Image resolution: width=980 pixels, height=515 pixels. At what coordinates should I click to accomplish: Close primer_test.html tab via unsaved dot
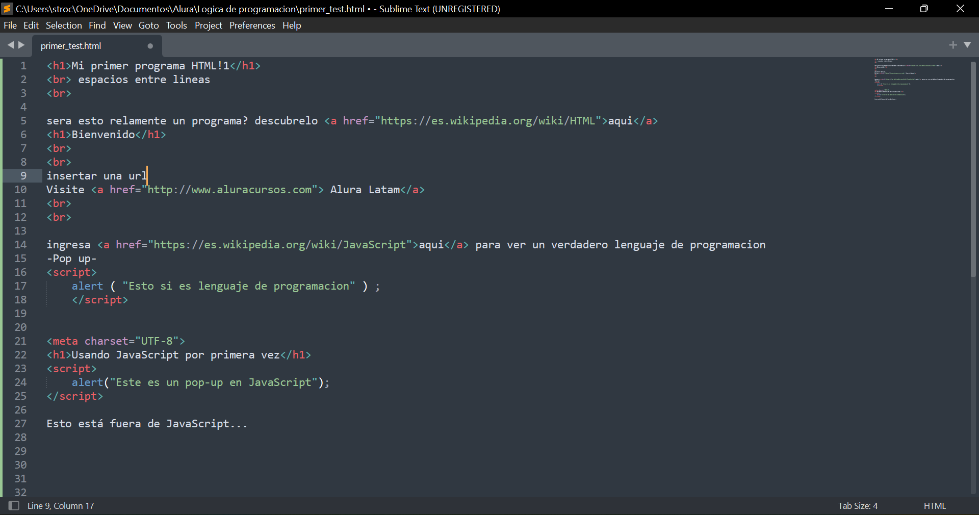point(150,46)
